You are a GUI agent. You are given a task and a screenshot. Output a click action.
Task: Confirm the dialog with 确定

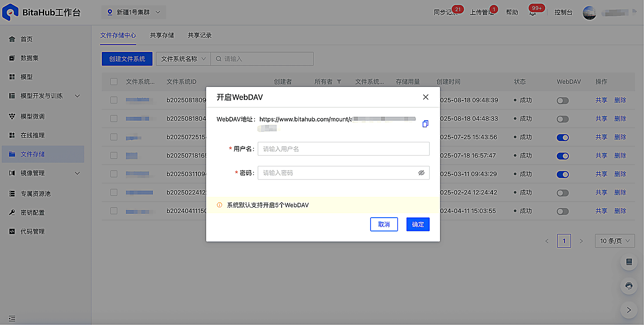click(x=418, y=224)
